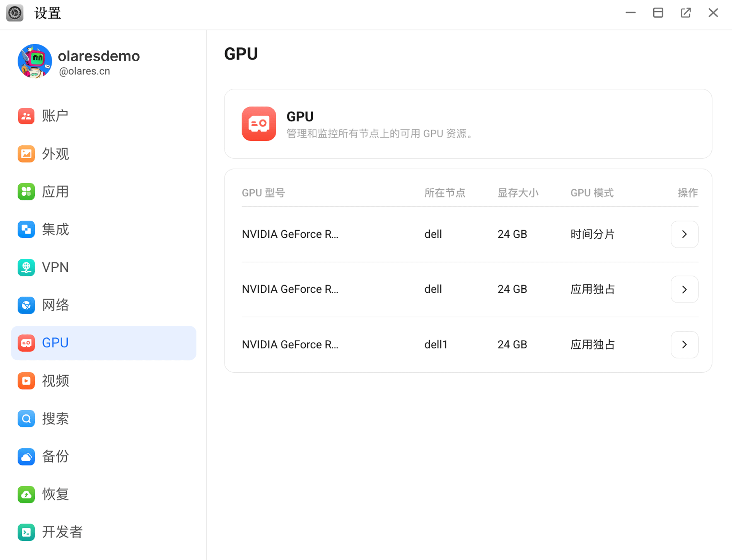Open the 应用 (Applications) settings icon
The height and width of the screenshot is (560, 732).
coord(26,192)
